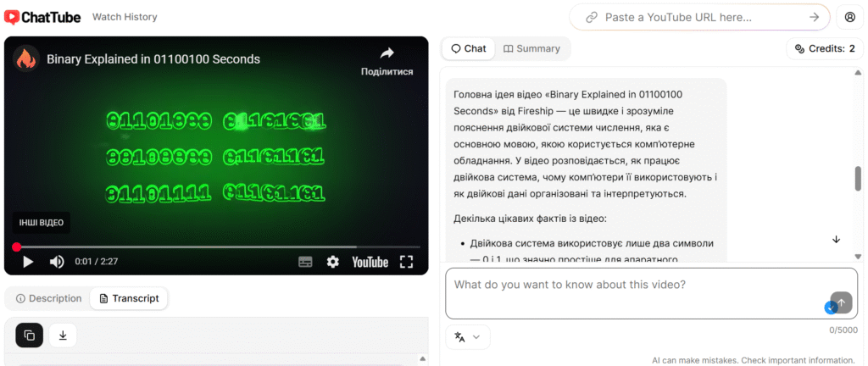Switch to Description tab

(x=48, y=298)
